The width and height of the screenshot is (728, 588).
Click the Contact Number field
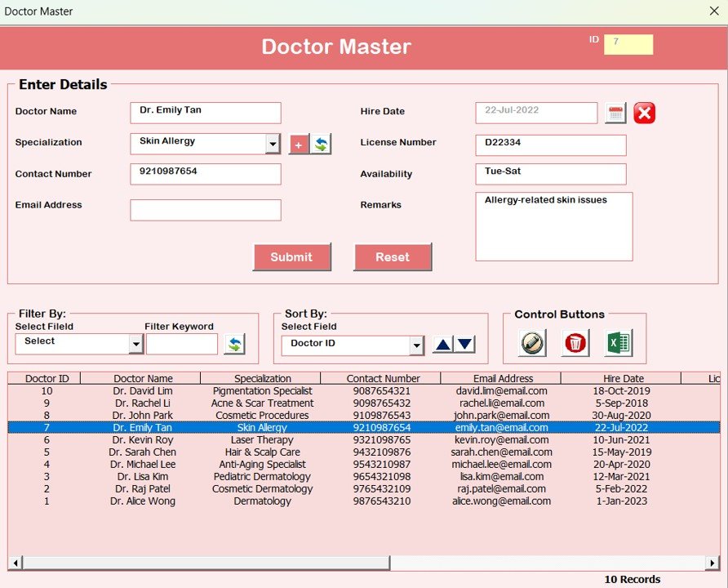tap(206, 174)
